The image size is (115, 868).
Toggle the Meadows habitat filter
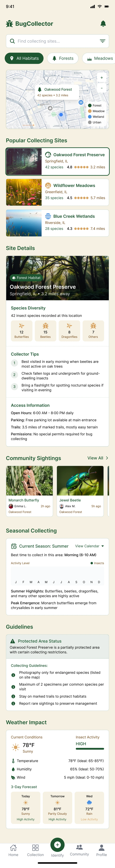pos(100,58)
